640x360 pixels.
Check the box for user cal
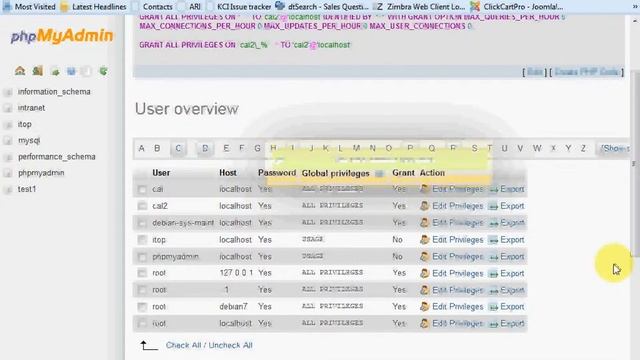click(x=142, y=189)
